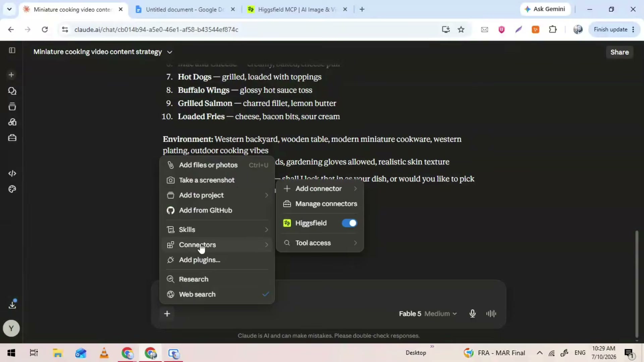This screenshot has width=644, height=362.
Task: Reload the current page
Action: coord(45,30)
